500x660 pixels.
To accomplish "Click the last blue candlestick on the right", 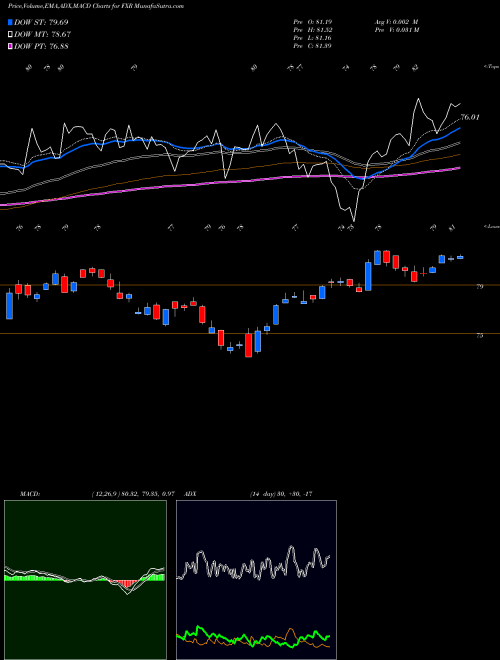I will click(x=460, y=257).
